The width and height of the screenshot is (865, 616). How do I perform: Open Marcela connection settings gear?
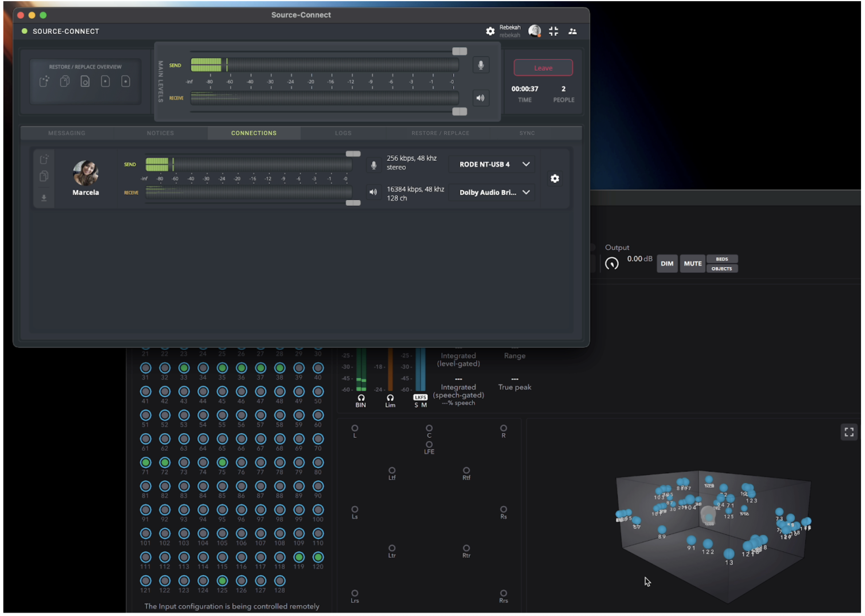click(x=555, y=179)
